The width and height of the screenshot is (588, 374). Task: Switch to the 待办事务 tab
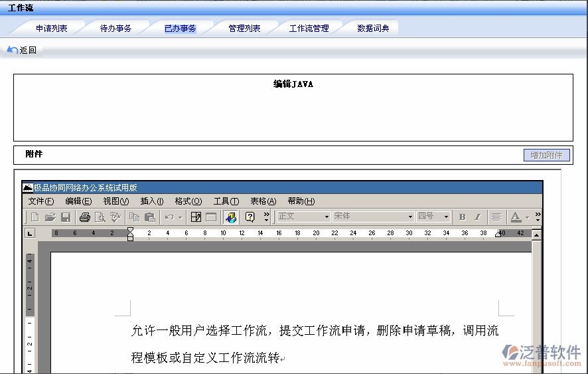click(x=115, y=29)
